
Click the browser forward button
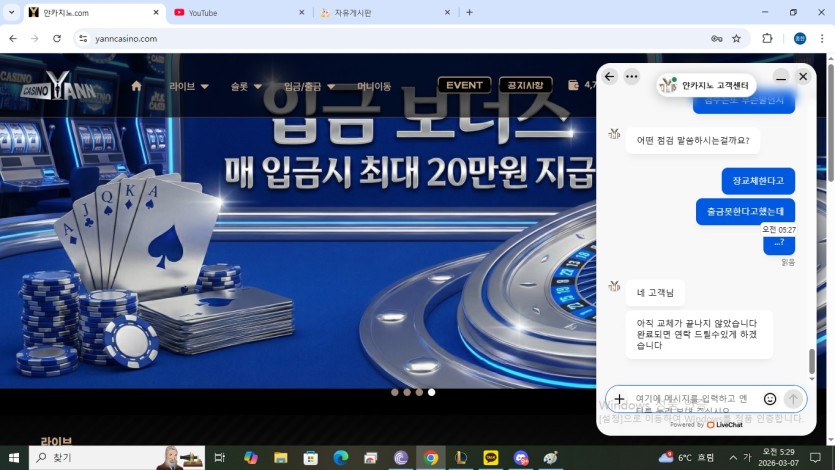35,38
